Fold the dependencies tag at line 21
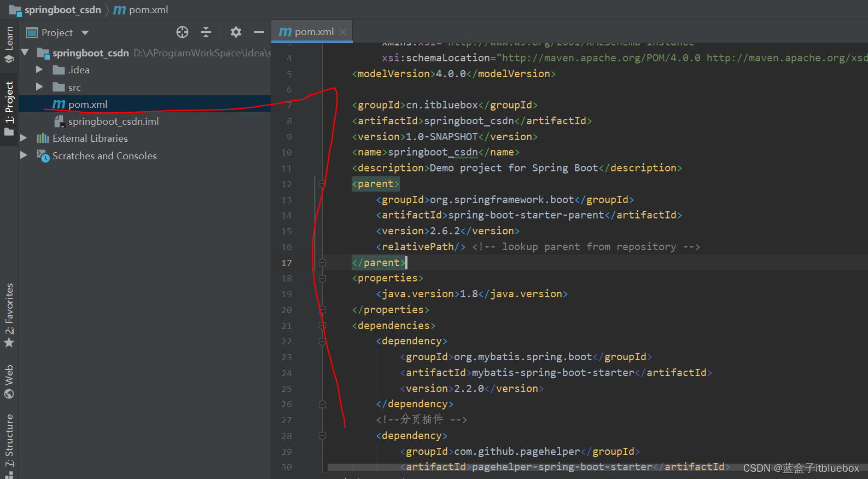 tap(322, 326)
